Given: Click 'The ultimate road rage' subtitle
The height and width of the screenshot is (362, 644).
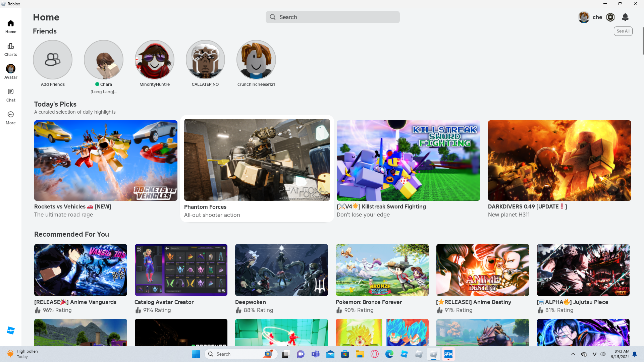Looking at the screenshot, I should pos(64,215).
